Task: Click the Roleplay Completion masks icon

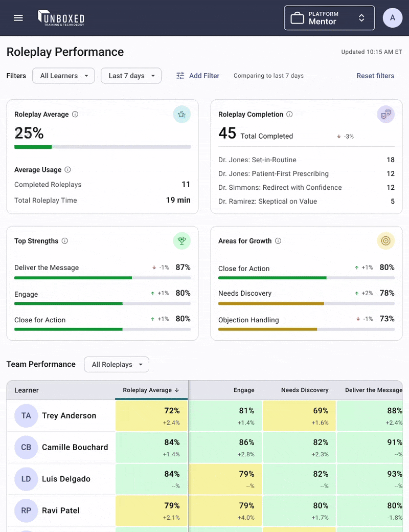Action: (x=386, y=114)
